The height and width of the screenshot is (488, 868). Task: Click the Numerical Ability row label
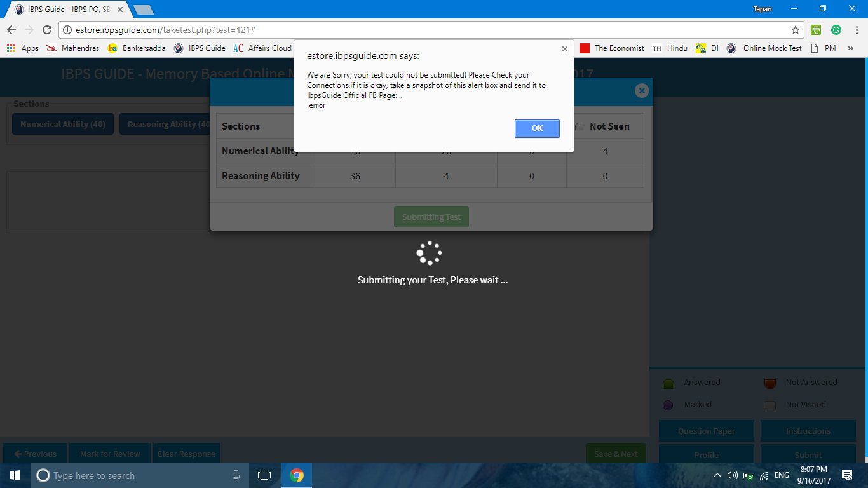pos(261,151)
